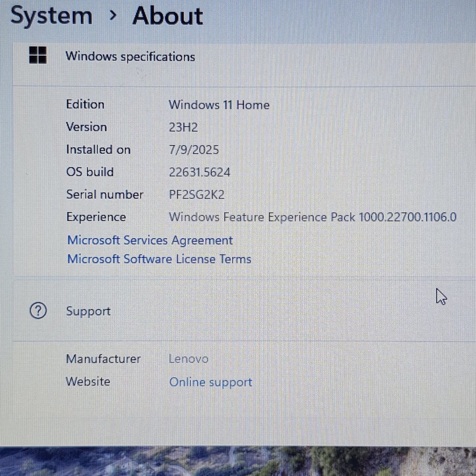
Task: Open the Microsoft Software License Terms link
Action: click(159, 259)
